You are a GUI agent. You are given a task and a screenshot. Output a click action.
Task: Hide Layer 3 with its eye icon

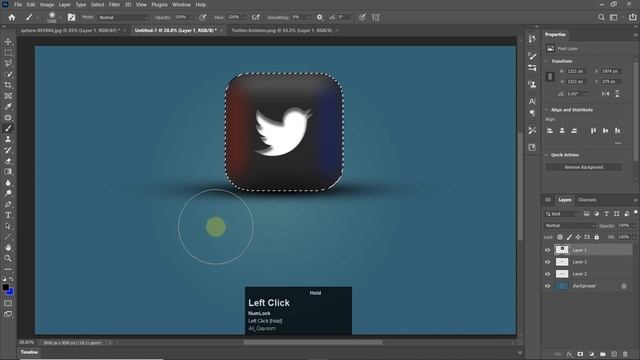pos(548,262)
